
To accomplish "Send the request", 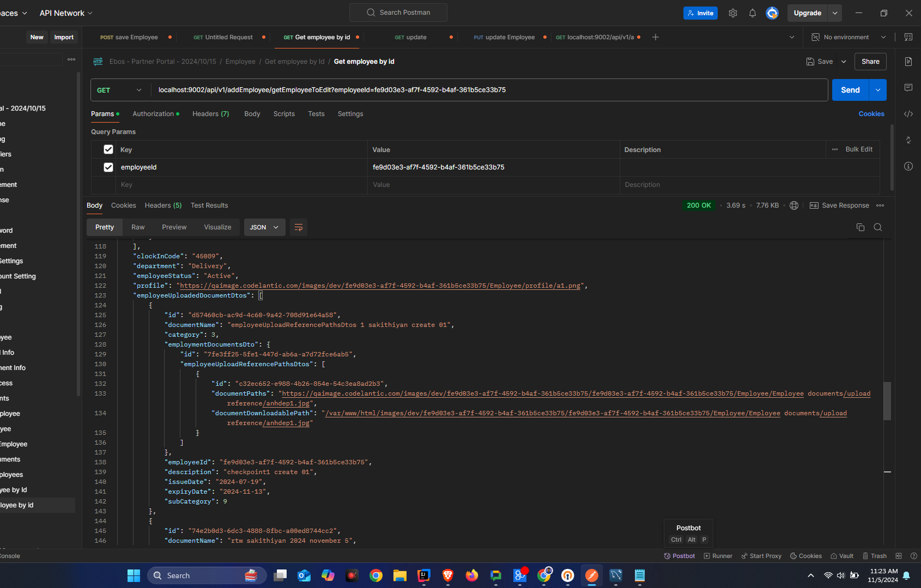I will pos(850,90).
